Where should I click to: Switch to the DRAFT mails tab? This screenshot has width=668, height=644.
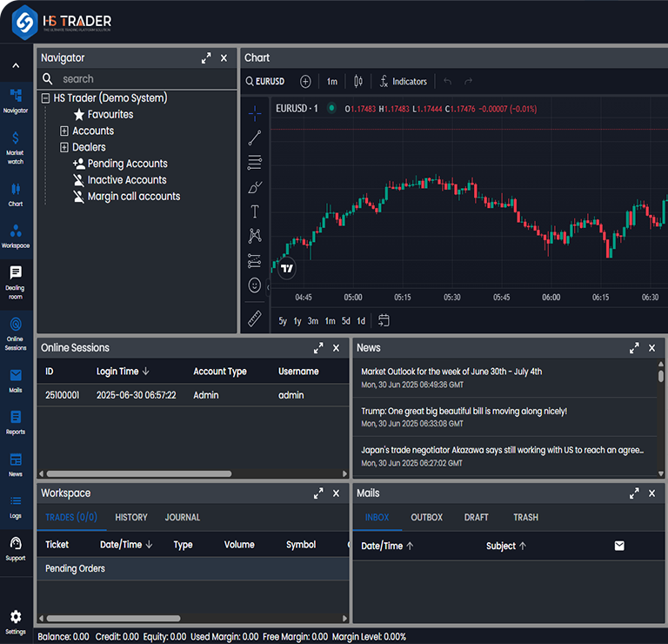[476, 518]
